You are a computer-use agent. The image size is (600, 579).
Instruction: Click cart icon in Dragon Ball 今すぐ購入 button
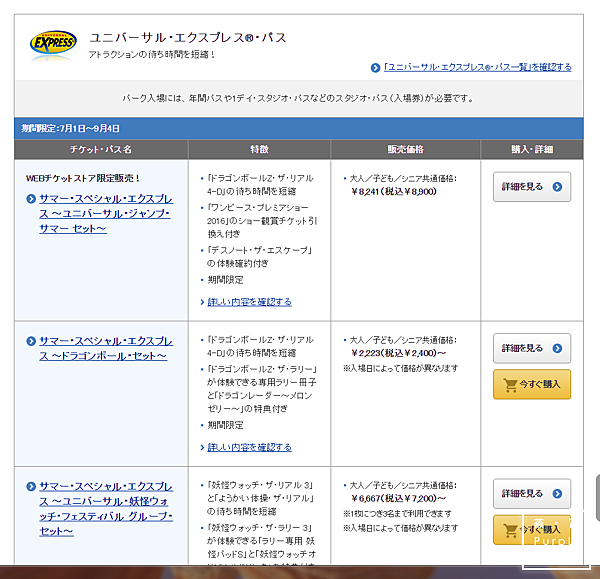tap(510, 385)
